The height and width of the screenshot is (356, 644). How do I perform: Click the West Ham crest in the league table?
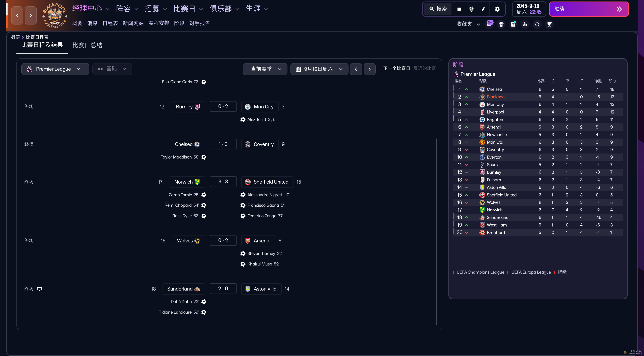(482, 225)
